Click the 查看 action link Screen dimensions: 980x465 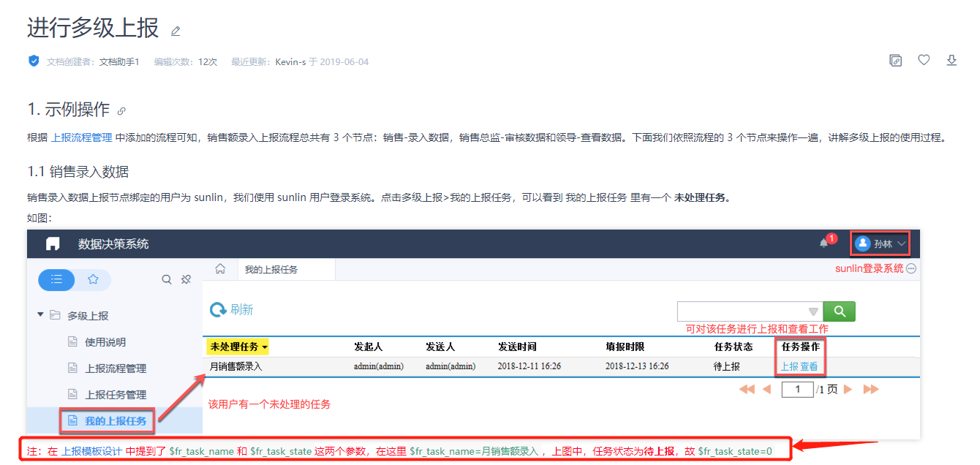tap(809, 367)
